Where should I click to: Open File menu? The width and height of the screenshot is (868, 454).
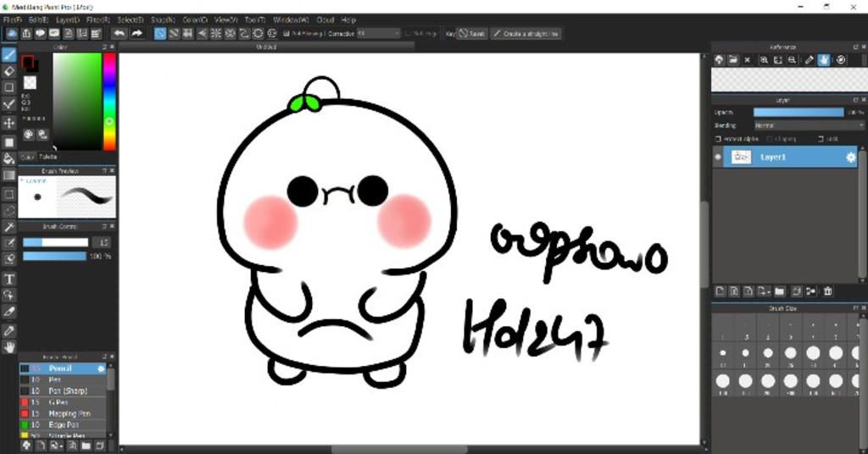tap(12, 20)
